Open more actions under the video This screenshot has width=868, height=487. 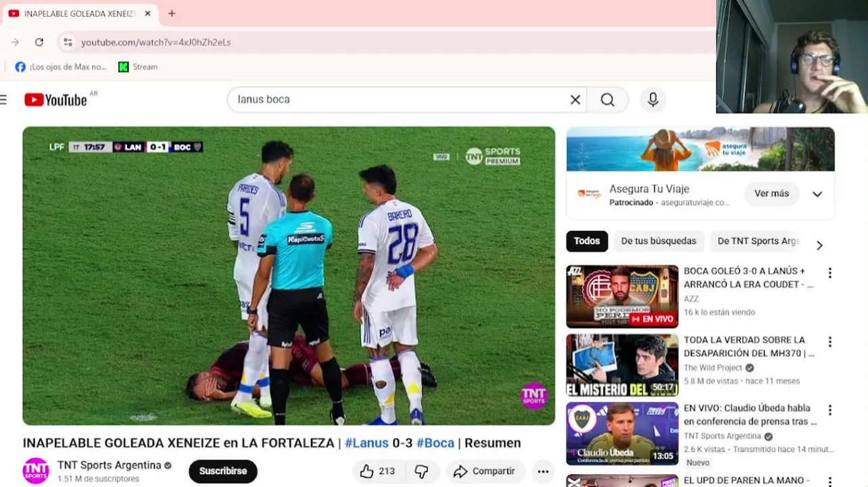[543, 471]
